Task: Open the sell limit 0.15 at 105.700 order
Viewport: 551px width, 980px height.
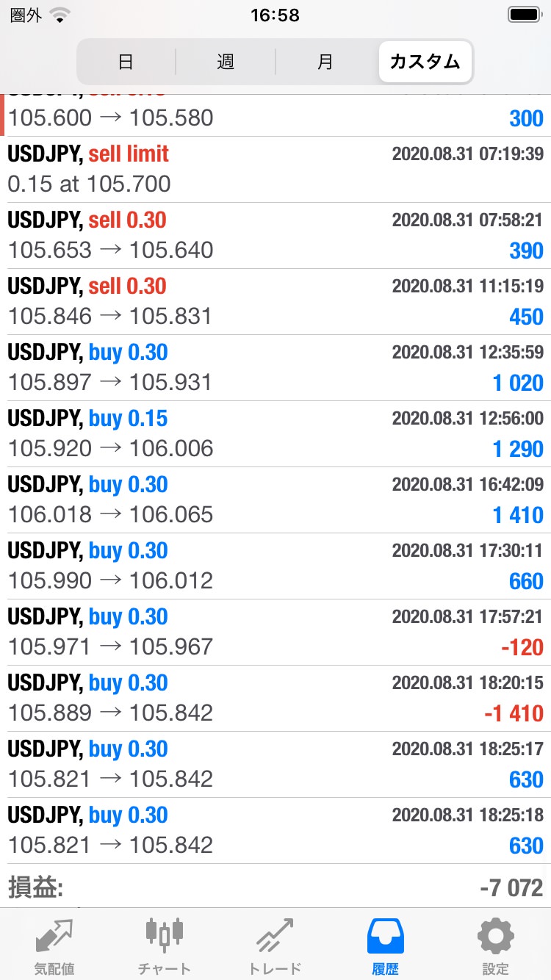Action: click(275, 169)
